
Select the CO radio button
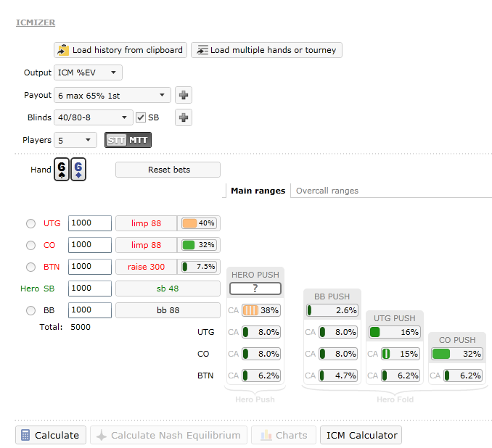point(30,245)
